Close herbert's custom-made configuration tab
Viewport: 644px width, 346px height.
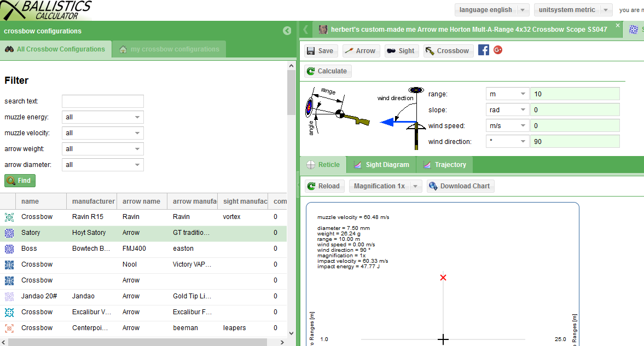pos(618,26)
